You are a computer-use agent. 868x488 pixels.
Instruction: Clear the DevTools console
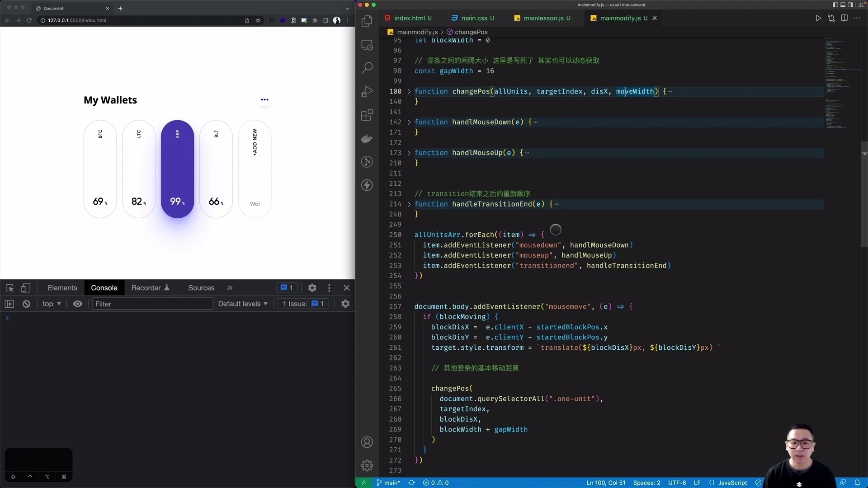tap(27, 304)
